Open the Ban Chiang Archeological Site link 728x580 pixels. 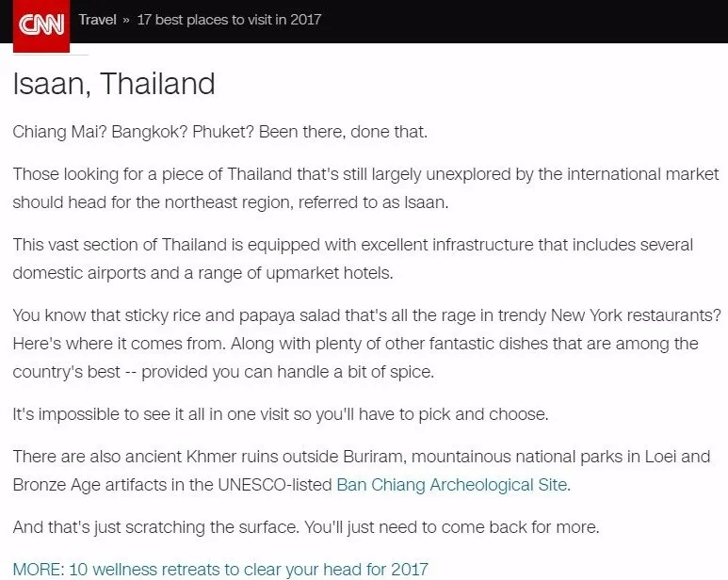click(453, 485)
